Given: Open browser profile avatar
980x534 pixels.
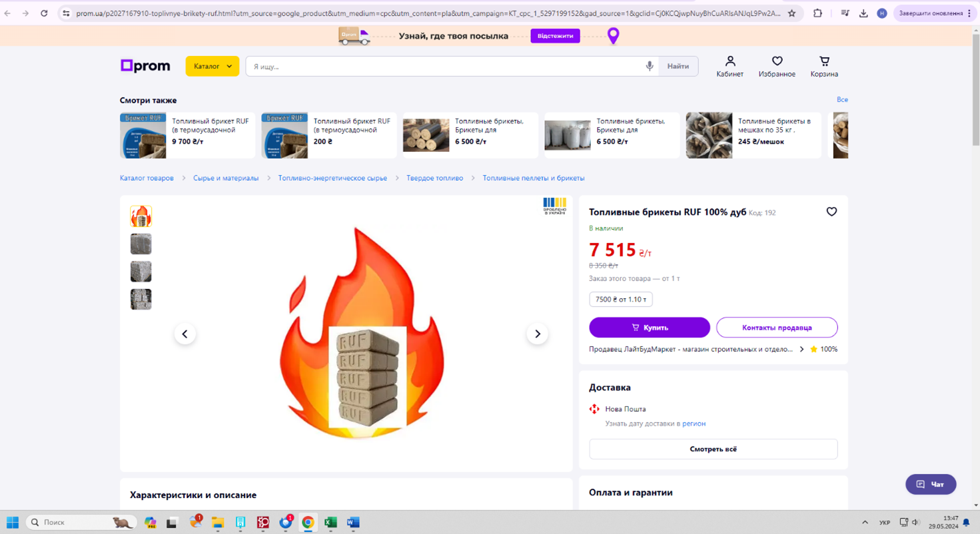Looking at the screenshot, I should coord(882,13).
